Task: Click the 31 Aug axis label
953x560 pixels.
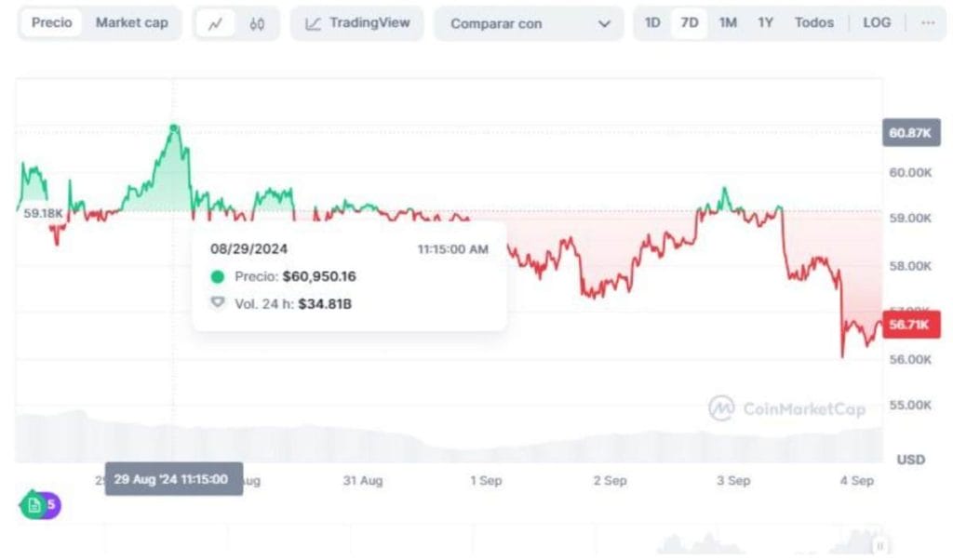Action: pos(363,480)
